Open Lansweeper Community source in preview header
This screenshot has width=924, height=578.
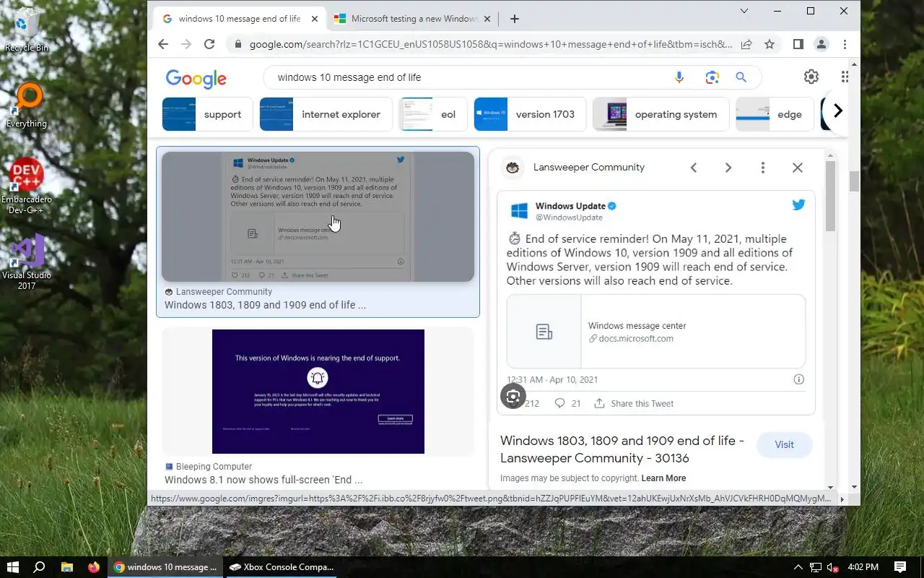pos(588,167)
